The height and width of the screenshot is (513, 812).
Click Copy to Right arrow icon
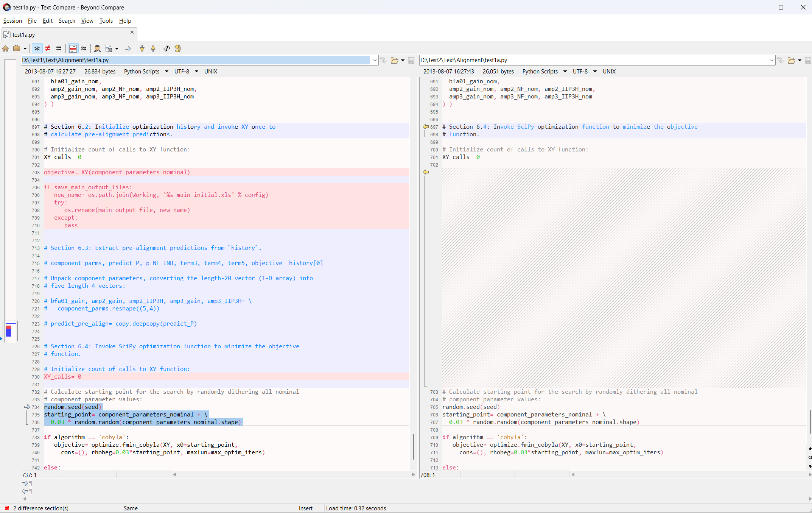point(128,48)
